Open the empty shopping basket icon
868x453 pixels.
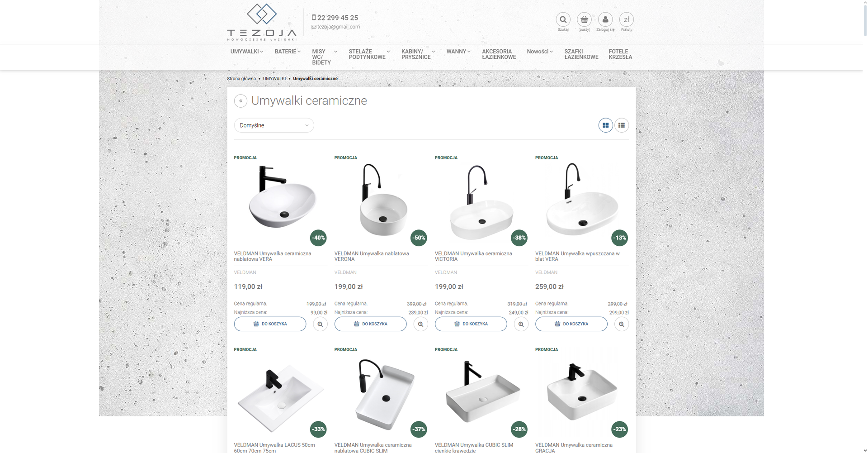(584, 19)
